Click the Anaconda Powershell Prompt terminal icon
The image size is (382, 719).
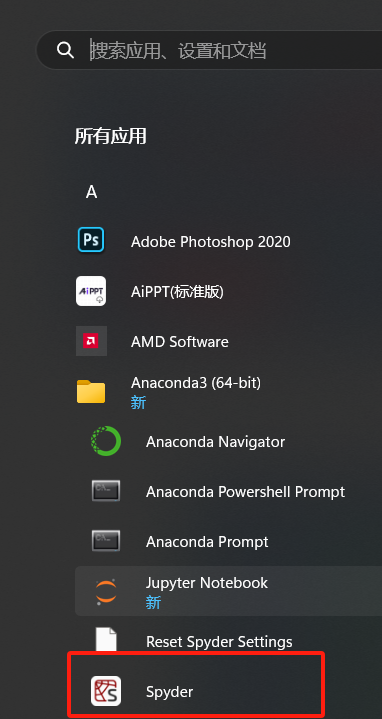(106, 491)
